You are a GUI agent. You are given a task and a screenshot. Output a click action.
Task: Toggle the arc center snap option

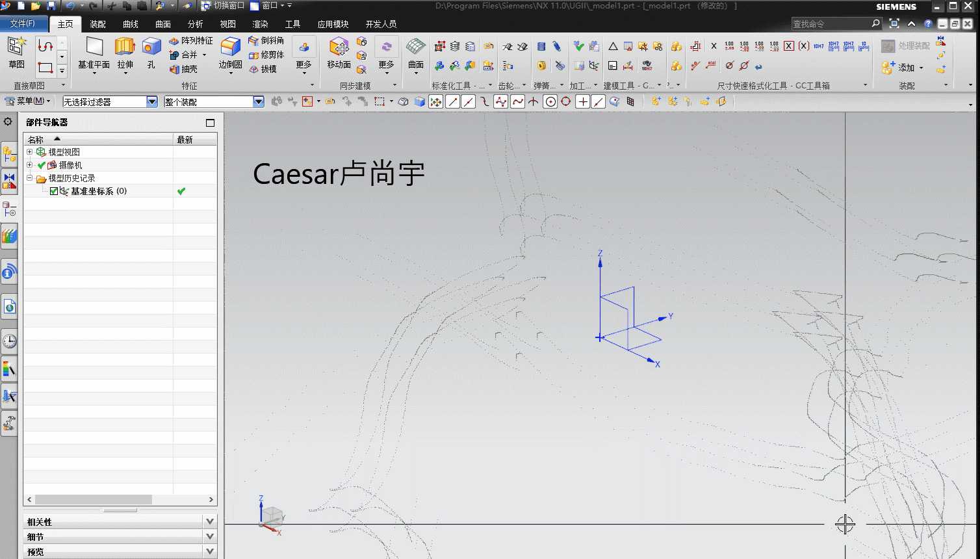coord(550,101)
